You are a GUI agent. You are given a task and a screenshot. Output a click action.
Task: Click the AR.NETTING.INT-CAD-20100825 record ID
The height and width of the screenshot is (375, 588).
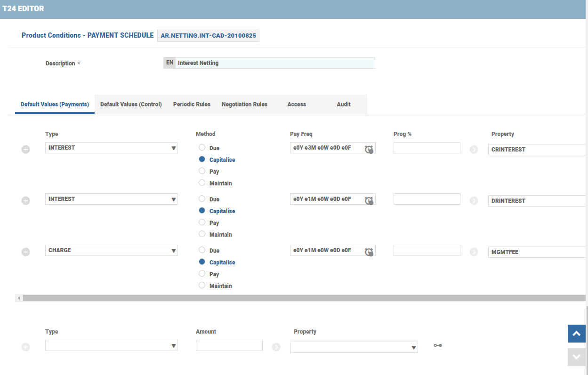pos(208,36)
